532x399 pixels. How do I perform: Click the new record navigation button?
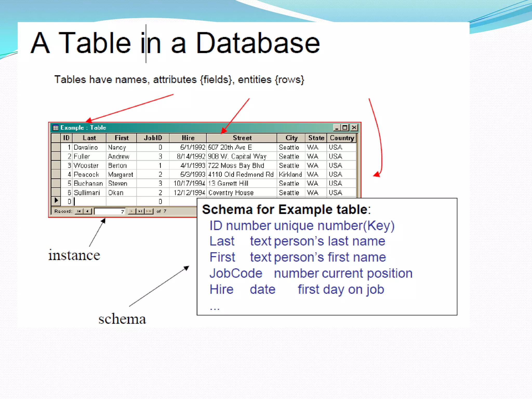tap(149, 211)
